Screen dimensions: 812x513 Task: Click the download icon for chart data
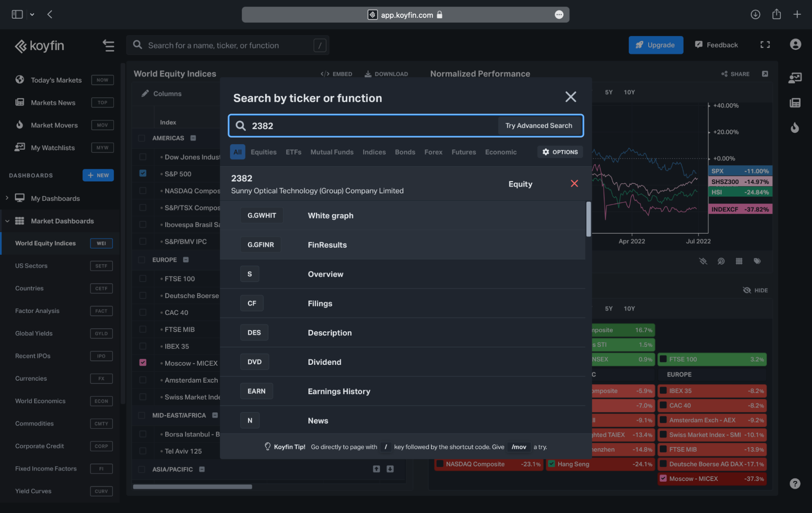click(x=385, y=73)
